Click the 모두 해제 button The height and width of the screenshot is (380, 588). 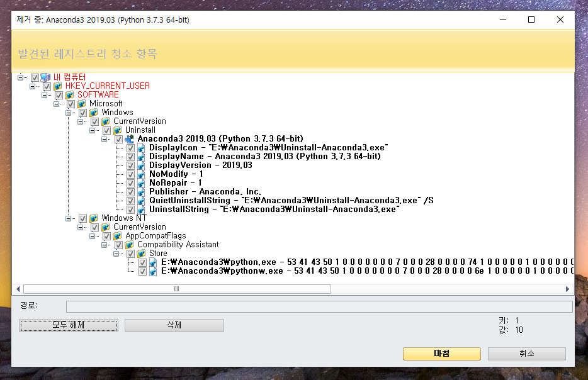coord(69,325)
